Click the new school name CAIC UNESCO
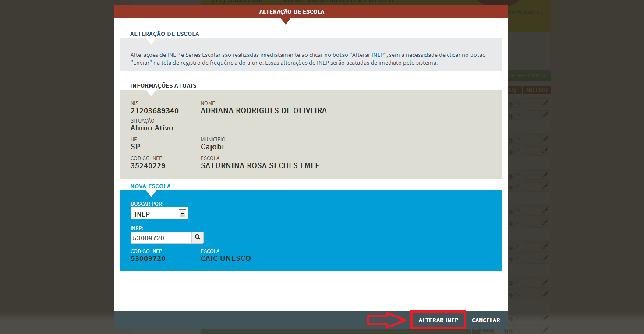This screenshot has width=644, height=334. click(226, 259)
